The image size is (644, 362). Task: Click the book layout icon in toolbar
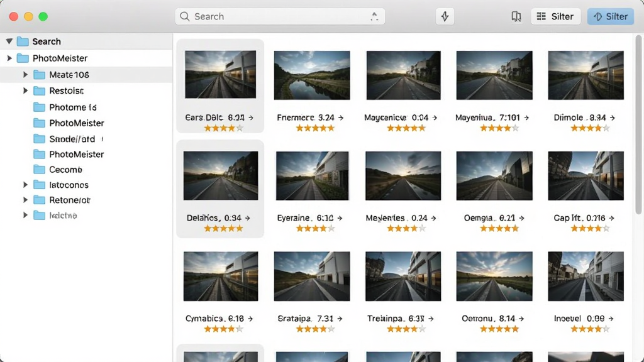coord(516,16)
